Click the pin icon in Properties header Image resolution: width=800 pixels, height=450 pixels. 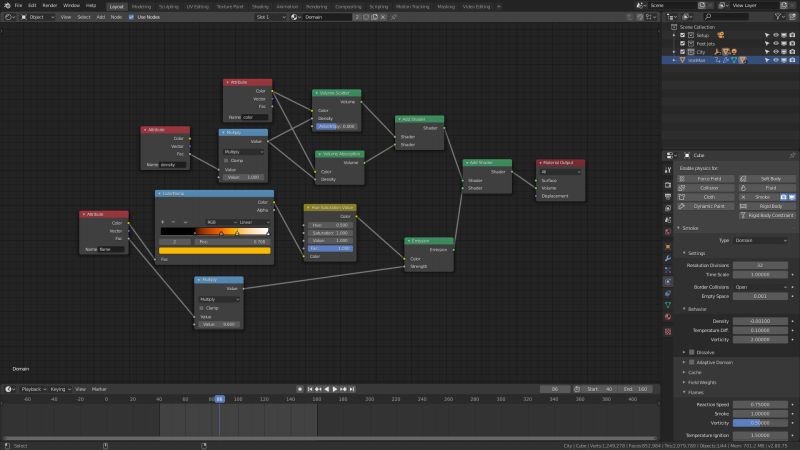click(x=792, y=155)
